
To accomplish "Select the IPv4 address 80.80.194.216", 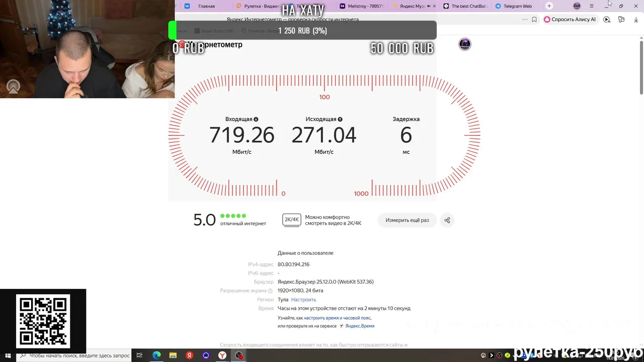I will [293, 264].
